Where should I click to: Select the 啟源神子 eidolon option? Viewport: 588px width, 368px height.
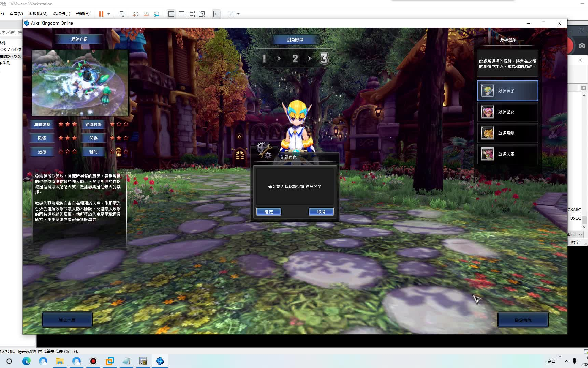click(507, 91)
